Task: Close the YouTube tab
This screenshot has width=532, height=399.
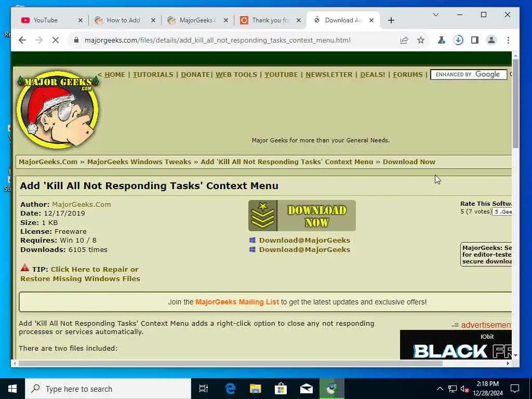Action: [x=81, y=20]
